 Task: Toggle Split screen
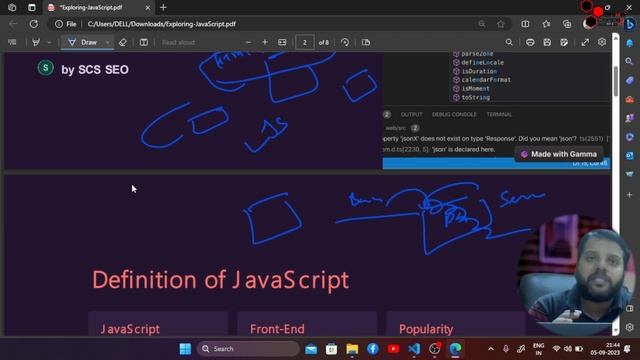coord(525,24)
